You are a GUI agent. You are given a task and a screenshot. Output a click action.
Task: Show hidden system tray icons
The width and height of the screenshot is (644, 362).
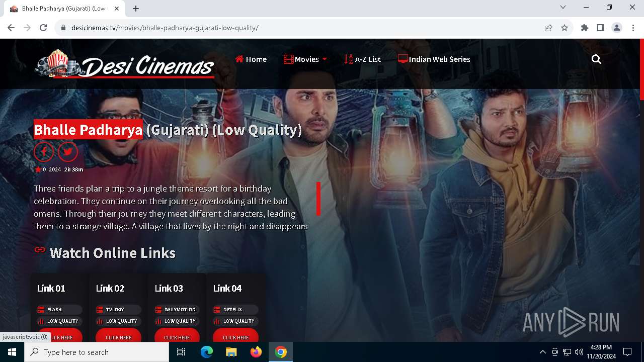(x=542, y=352)
